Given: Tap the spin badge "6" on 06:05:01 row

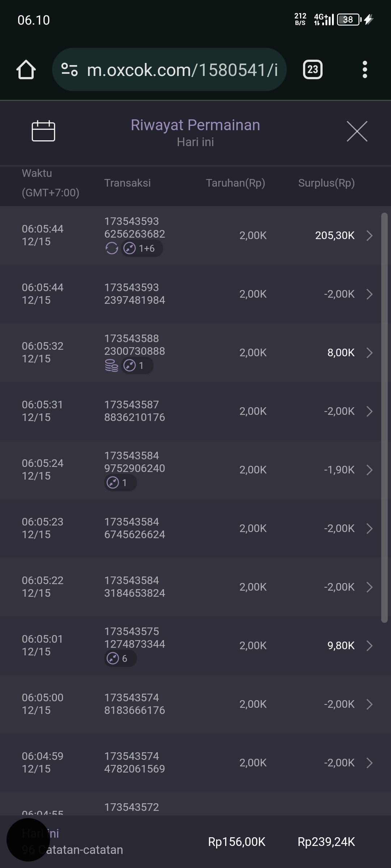Looking at the screenshot, I should coord(120,659).
